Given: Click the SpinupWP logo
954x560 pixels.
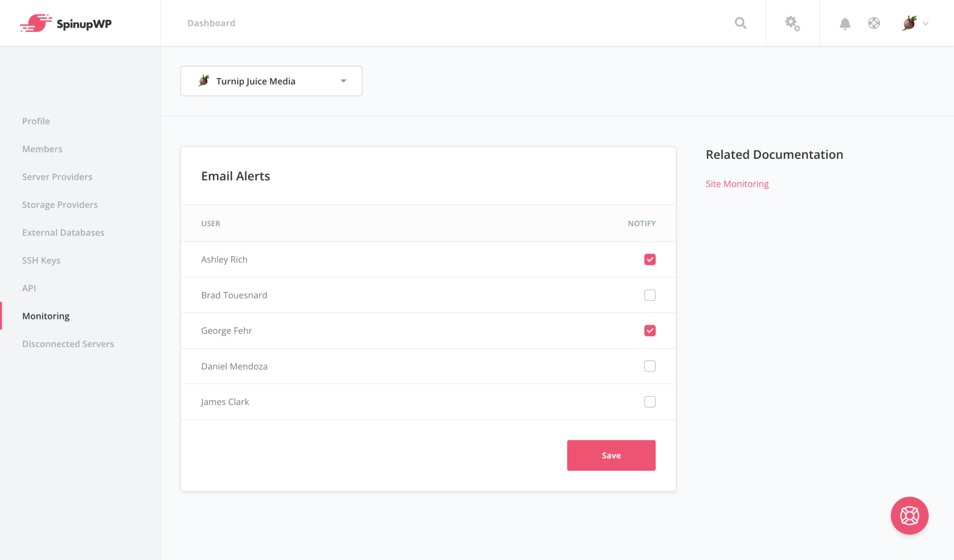Looking at the screenshot, I should pyautogui.click(x=66, y=23).
